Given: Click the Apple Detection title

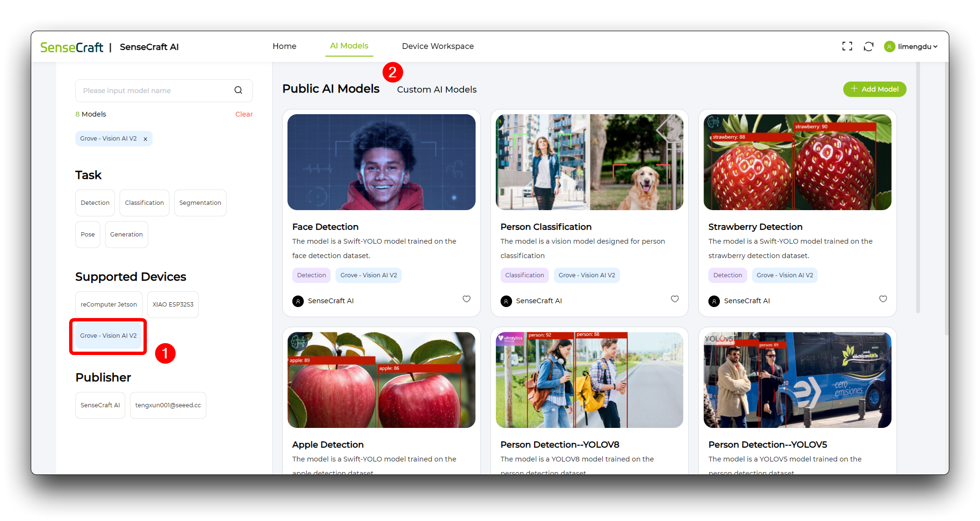Looking at the screenshot, I should point(328,445).
